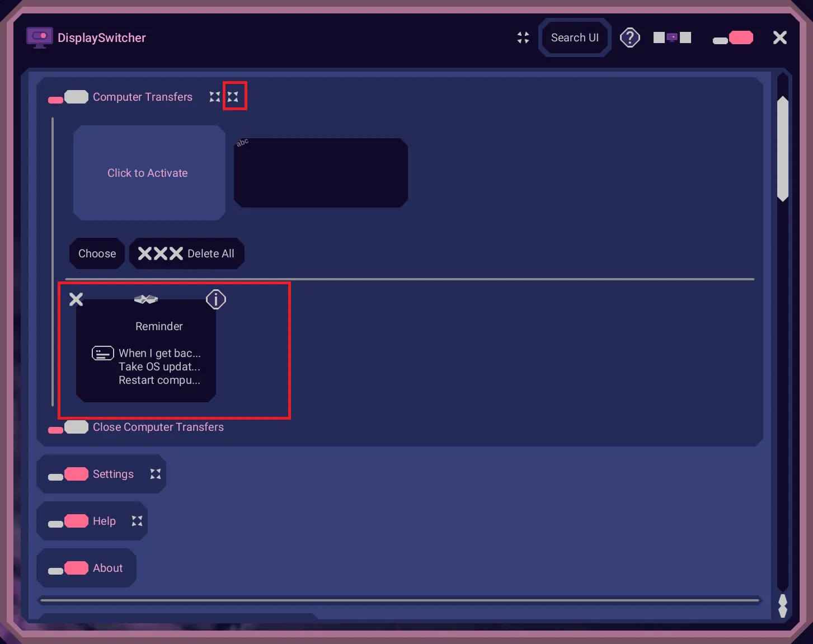Click the scrollbar bottom resize handle

(x=783, y=606)
